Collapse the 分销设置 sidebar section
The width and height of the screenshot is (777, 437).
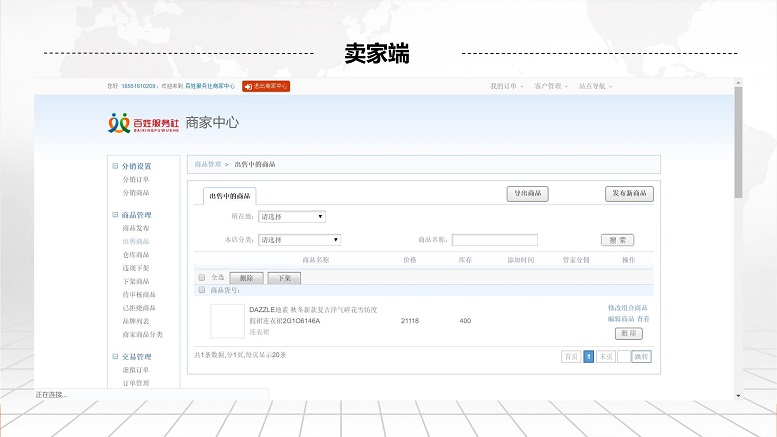(115, 166)
